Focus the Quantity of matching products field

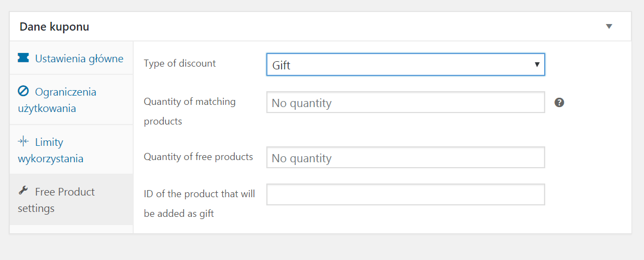(406, 102)
